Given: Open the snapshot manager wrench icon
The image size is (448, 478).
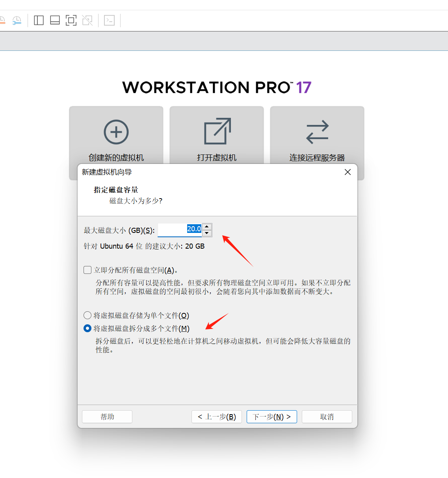Looking at the screenshot, I should click(17, 20).
